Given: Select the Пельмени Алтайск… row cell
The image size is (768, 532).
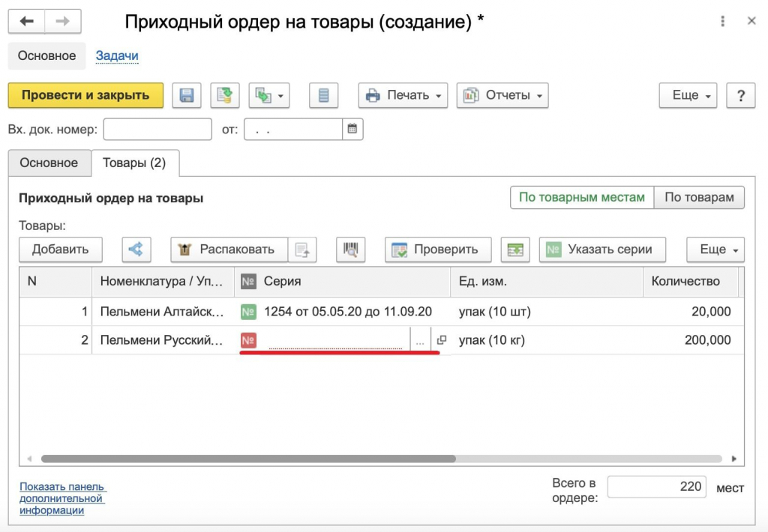Looking at the screenshot, I should tap(163, 311).
